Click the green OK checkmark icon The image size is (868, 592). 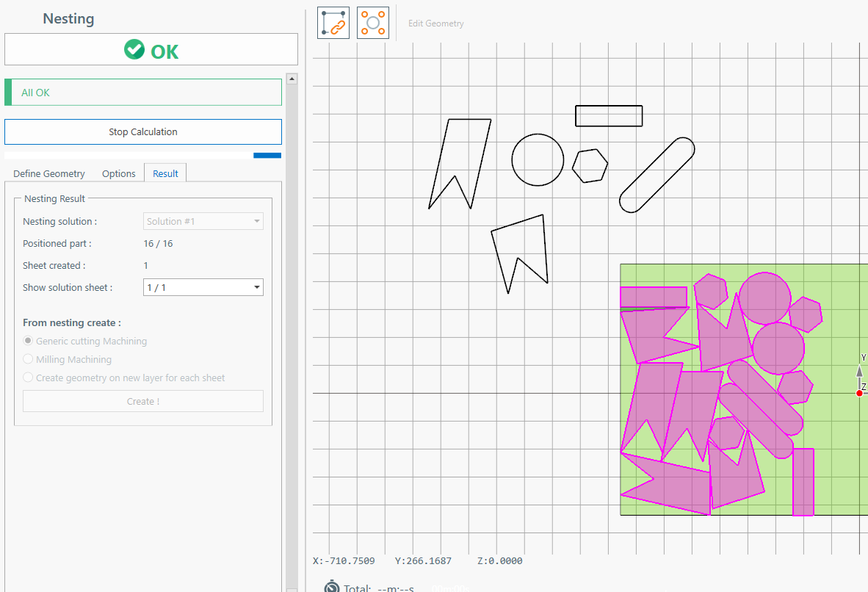tap(134, 50)
